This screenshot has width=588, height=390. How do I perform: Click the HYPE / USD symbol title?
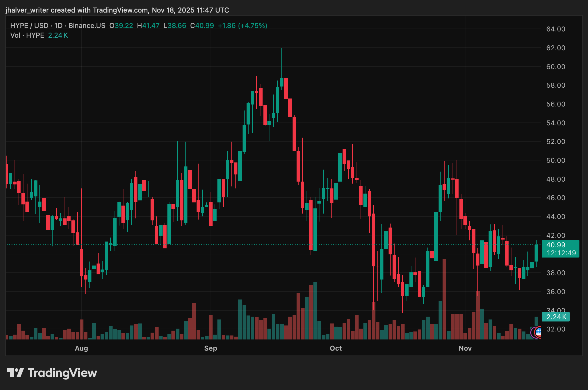tap(29, 26)
